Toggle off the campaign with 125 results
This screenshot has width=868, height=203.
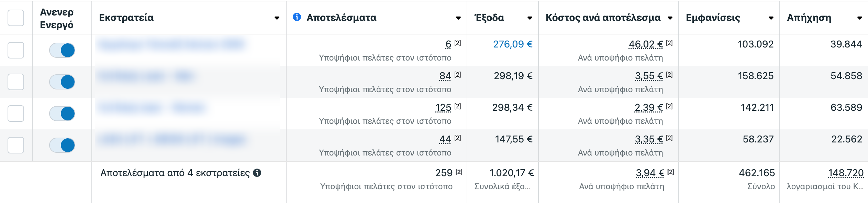(x=62, y=114)
